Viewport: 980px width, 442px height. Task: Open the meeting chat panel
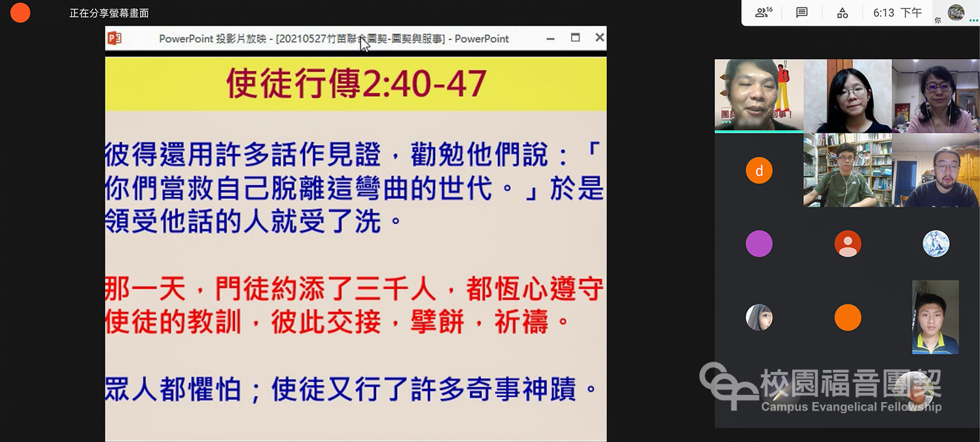801,12
